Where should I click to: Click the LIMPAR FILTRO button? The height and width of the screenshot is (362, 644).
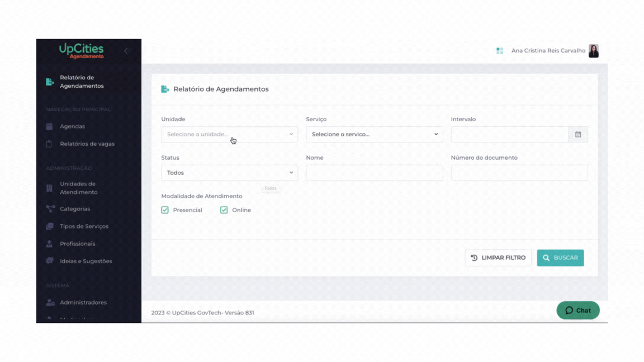point(498,258)
